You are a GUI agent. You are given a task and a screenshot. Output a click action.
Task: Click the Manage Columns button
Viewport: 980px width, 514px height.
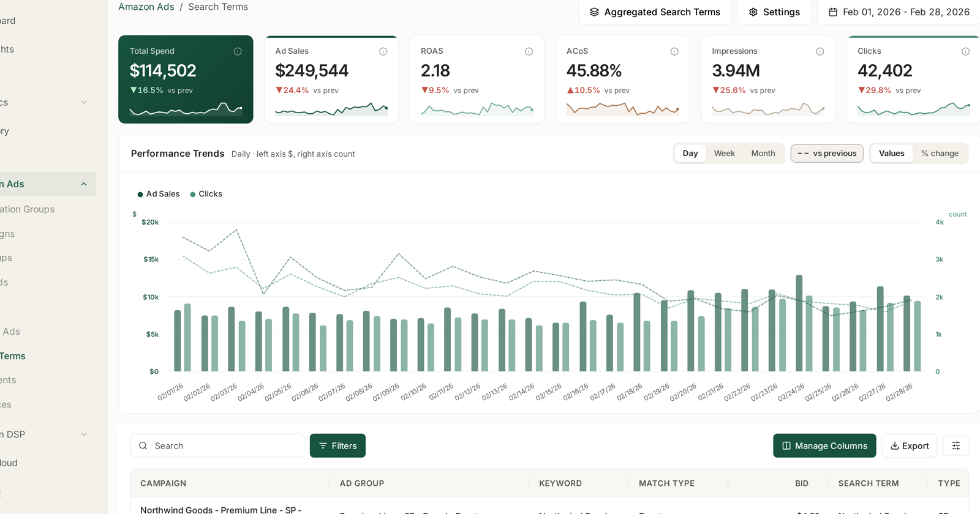click(x=824, y=446)
